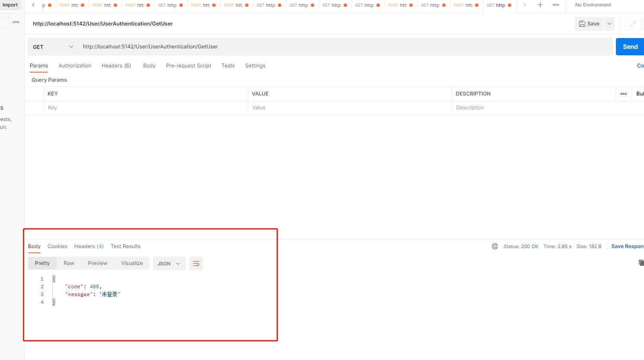Open the three-dot menu next to Description column

pyautogui.click(x=623, y=93)
